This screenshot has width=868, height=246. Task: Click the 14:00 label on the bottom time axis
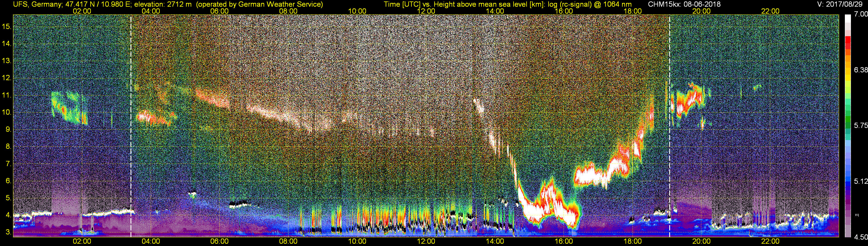495,241
